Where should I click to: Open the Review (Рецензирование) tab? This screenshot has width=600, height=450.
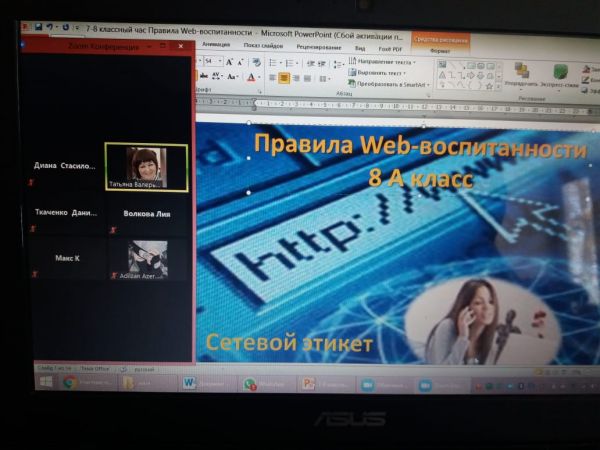pyautogui.click(x=318, y=46)
